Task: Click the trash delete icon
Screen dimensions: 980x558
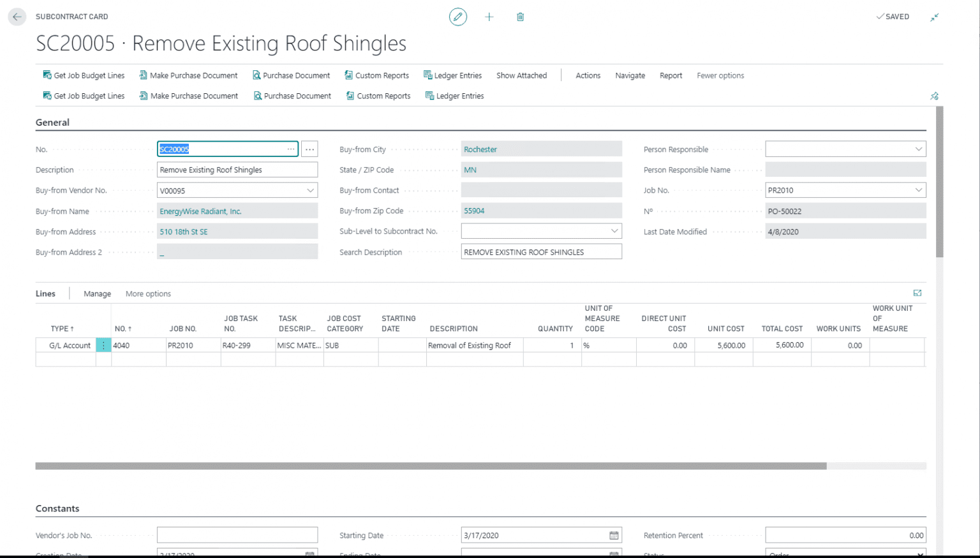Action: coord(520,17)
